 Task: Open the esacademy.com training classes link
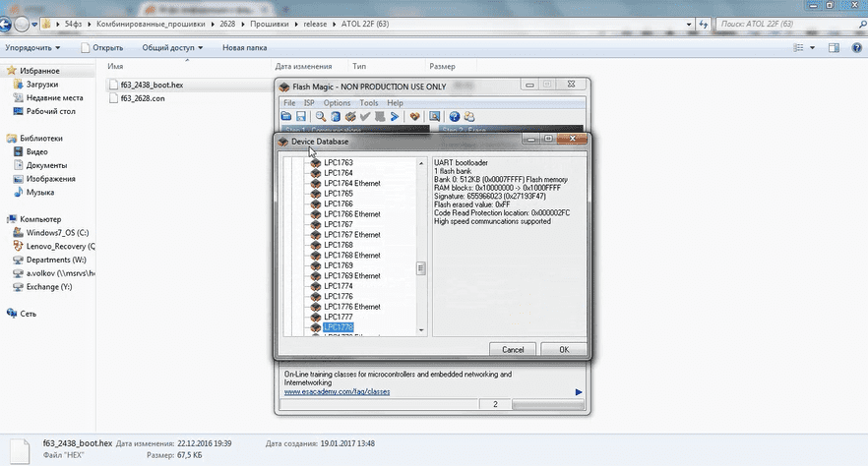pos(337,391)
